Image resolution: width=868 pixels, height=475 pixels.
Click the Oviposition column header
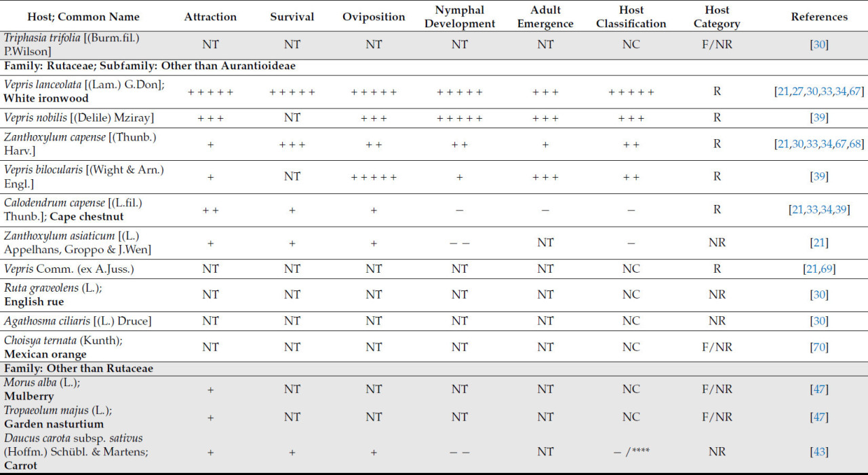point(374,17)
